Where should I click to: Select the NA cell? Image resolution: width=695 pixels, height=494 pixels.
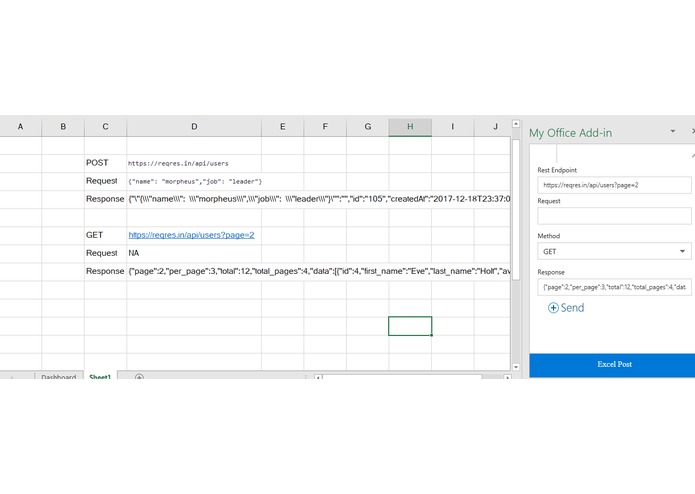tap(194, 253)
